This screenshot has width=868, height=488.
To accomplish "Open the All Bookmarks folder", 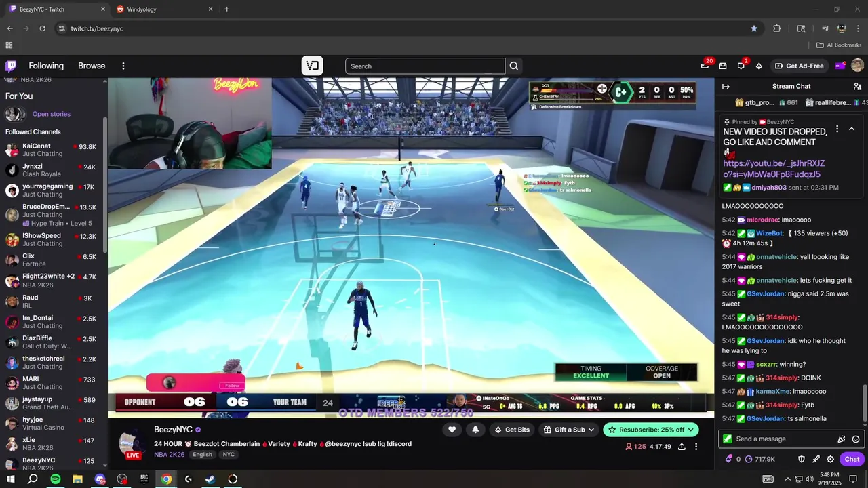I will click(x=839, y=45).
